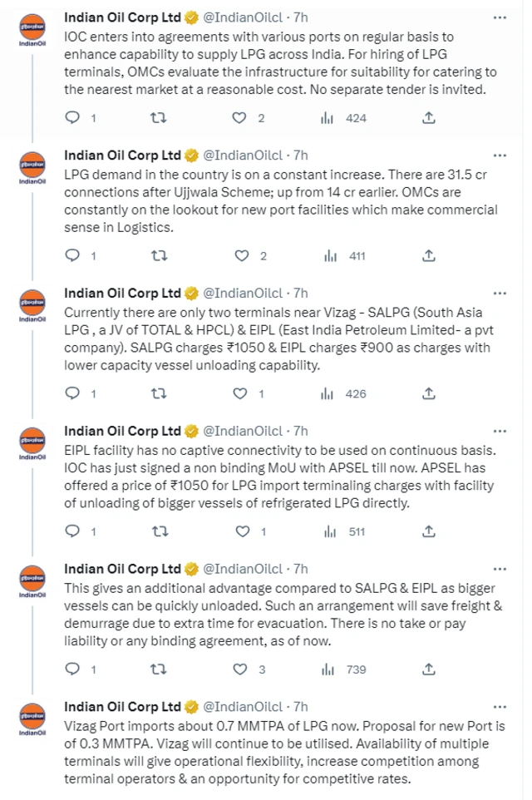Viewport: 532px width, 800px height.
Task: Click the reply icon on the first tweet
Action: point(71,118)
